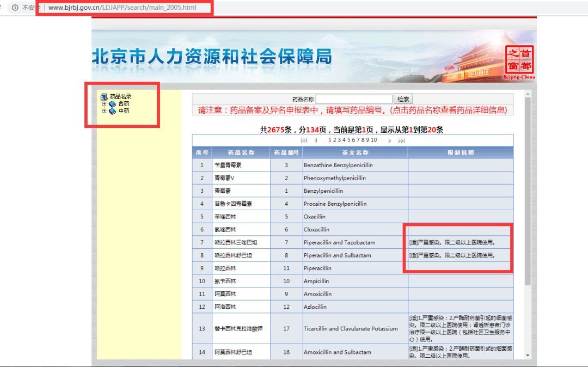Click the next-page arrow icon
The width and height of the screenshot is (588, 367).
coord(389,140)
